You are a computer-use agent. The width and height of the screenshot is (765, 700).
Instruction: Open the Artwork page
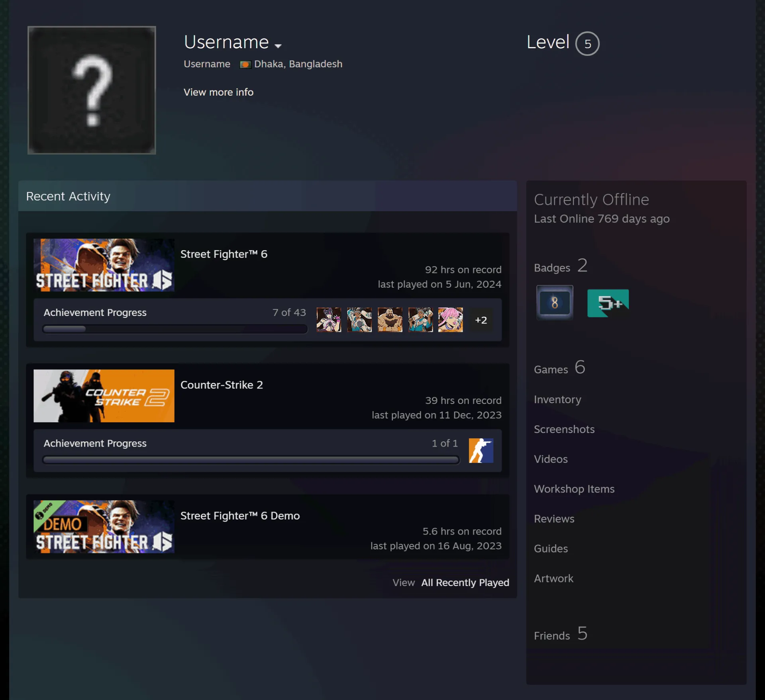pyautogui.click(x=553, y=578)
